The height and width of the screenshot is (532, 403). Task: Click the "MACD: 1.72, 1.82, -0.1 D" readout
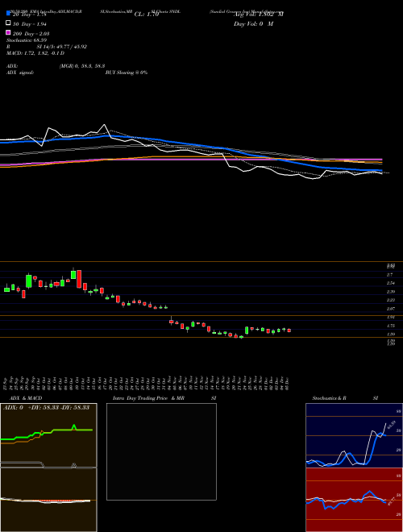tap(35, 53)
